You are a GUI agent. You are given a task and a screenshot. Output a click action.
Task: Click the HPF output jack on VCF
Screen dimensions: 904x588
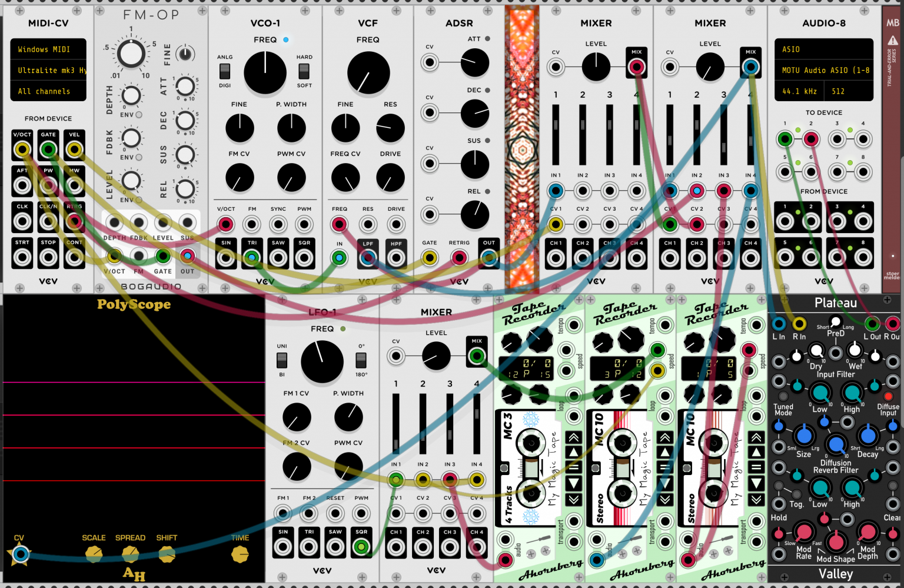pos(396,257)
